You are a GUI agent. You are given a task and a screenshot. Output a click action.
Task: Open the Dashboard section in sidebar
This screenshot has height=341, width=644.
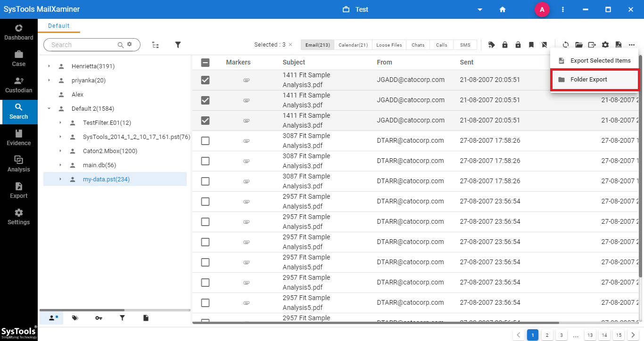click(x=19, y=32)
